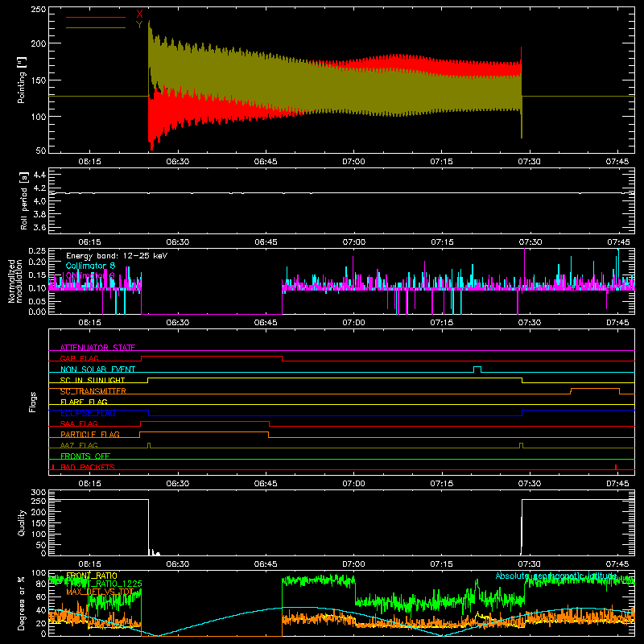Click the 07:30 label under Roll period plot
Screen dimensions: 644x644
point(530,242)
